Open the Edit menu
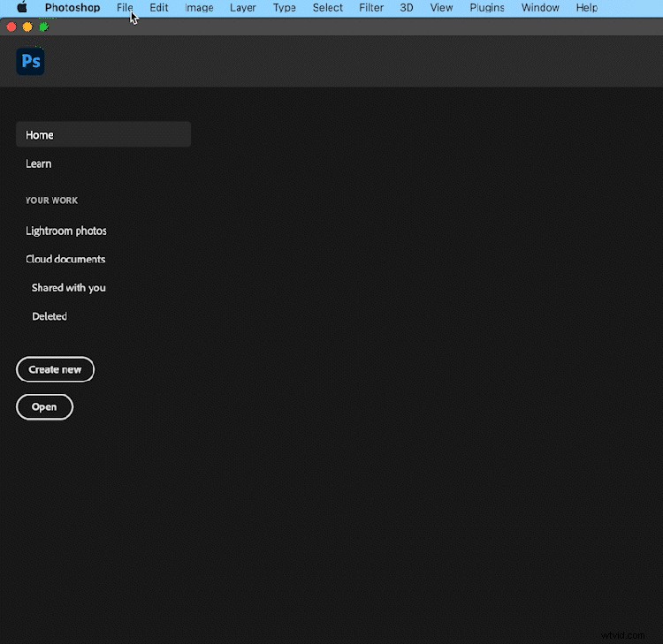This screenshot has height=644, width=663. point(159,8)
